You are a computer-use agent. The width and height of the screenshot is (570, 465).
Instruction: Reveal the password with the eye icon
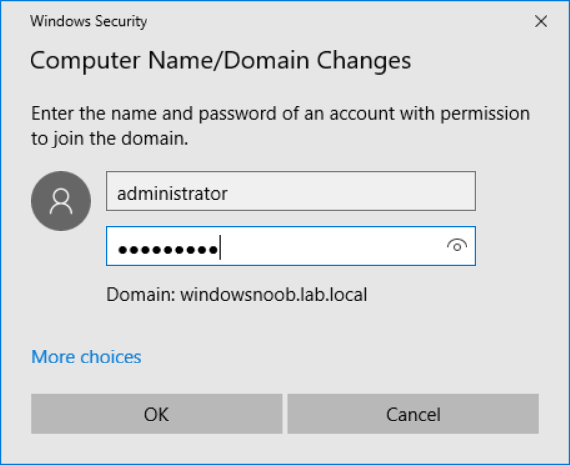click(x=457, y=246)
